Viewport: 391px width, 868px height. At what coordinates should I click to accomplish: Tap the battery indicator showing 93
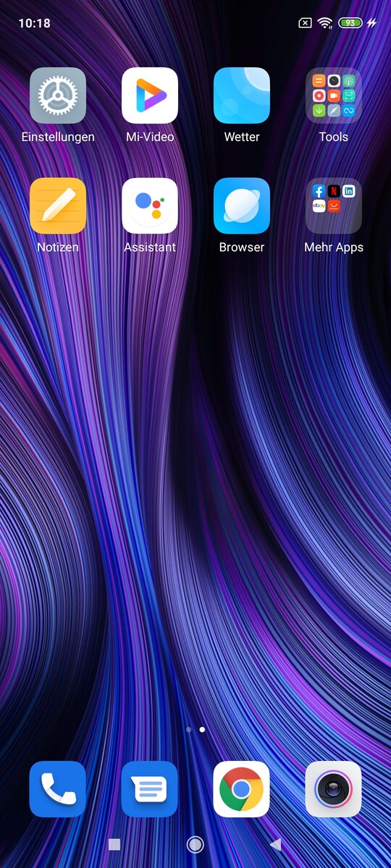click(x=350, y=23)
